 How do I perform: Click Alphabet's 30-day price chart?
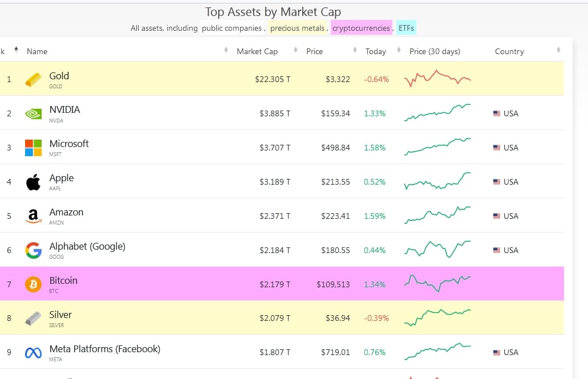437,249
